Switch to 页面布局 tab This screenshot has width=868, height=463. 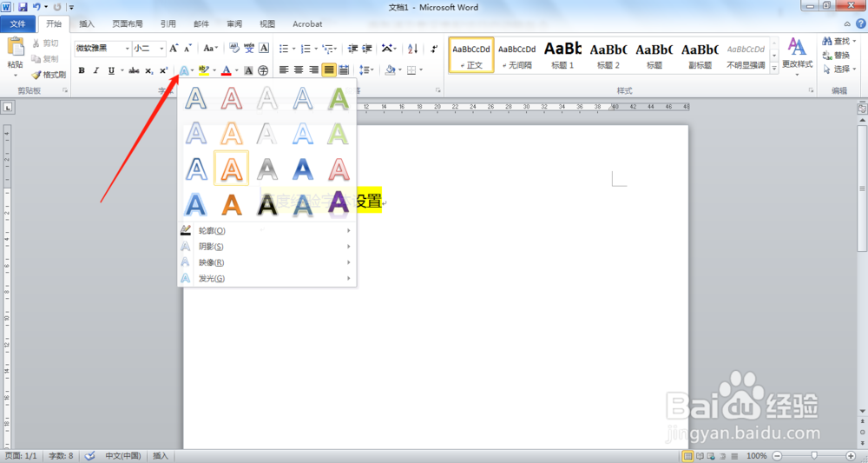pyautogui.click(x=128, y=23)
